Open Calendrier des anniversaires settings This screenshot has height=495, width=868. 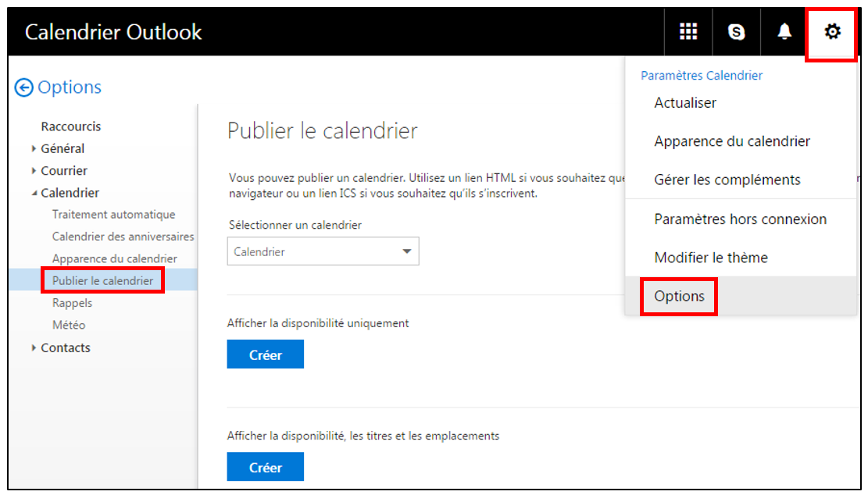click(x=123, y=236)
